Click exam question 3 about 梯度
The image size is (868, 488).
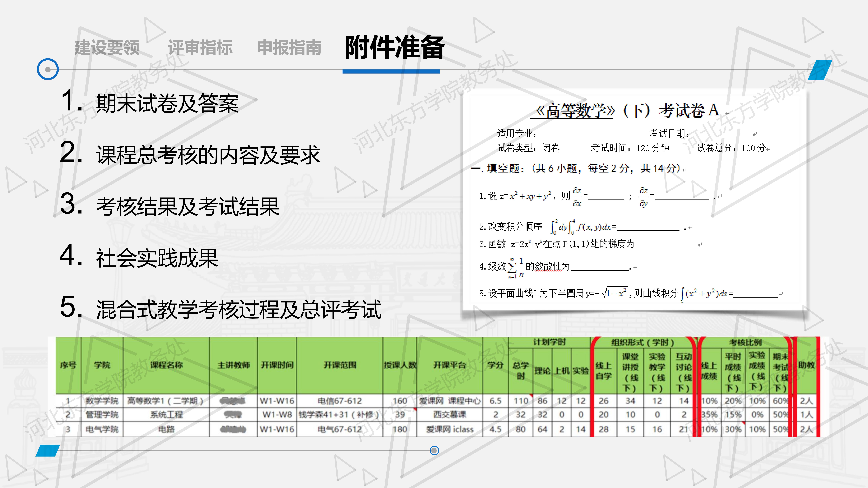588,244
